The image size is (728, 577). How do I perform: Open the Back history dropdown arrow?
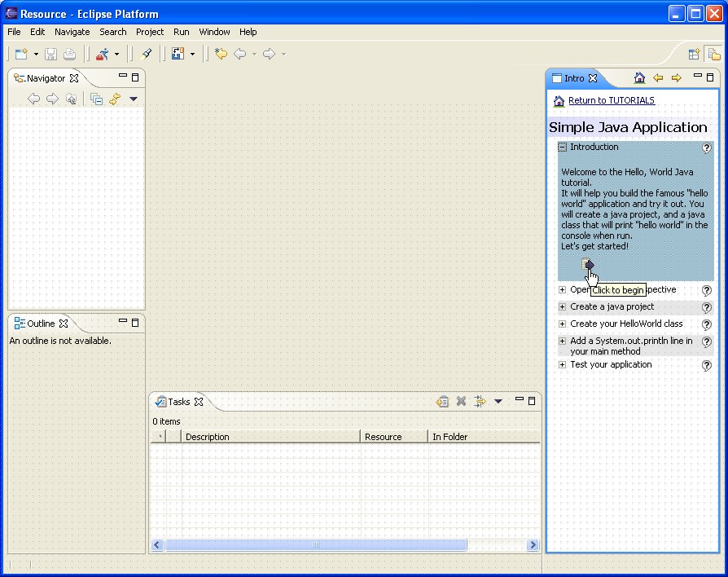(254, 55)
